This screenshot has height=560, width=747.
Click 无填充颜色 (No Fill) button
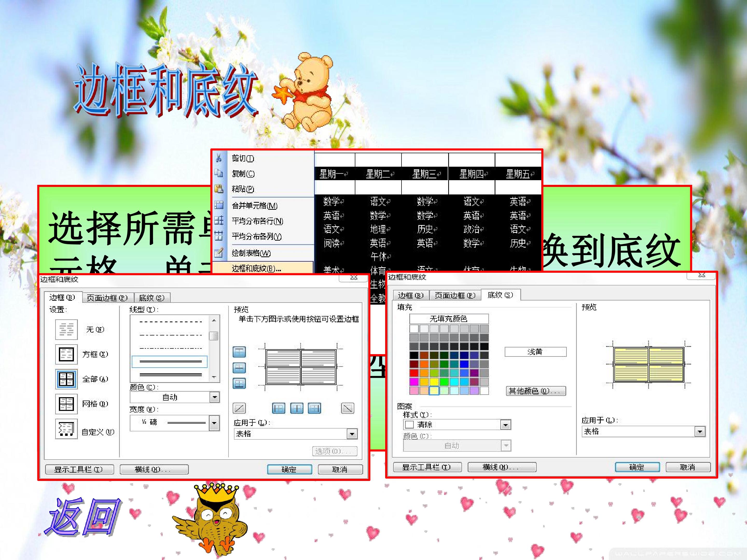[x=449, y=319]
